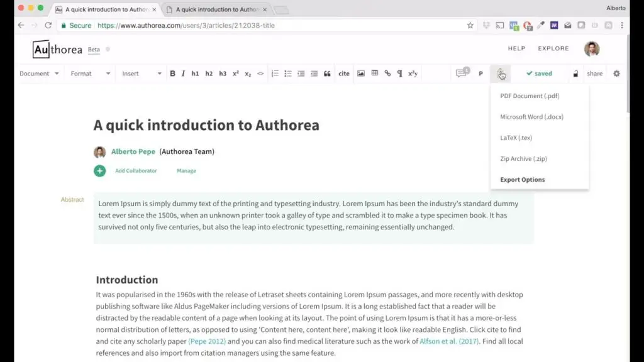Insert a math equation
644x362 pixels.
tap(413, 74)
